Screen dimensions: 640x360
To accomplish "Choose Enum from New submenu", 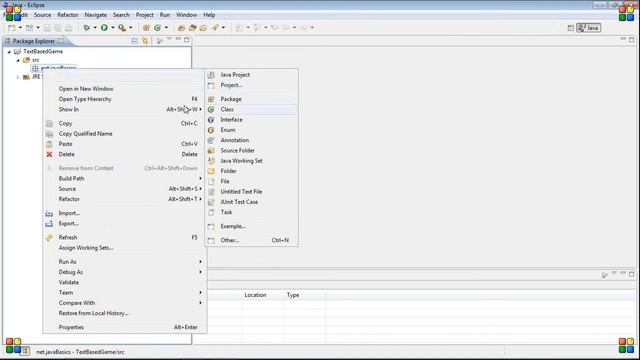I will [251, 130].
